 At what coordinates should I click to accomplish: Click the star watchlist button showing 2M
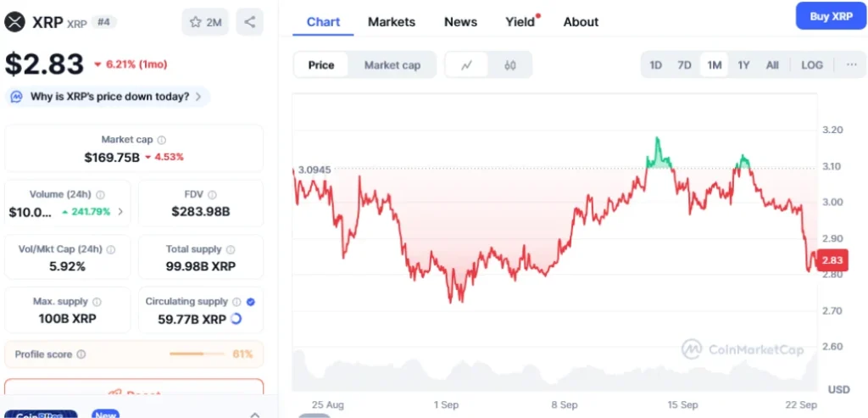point(205,22)
